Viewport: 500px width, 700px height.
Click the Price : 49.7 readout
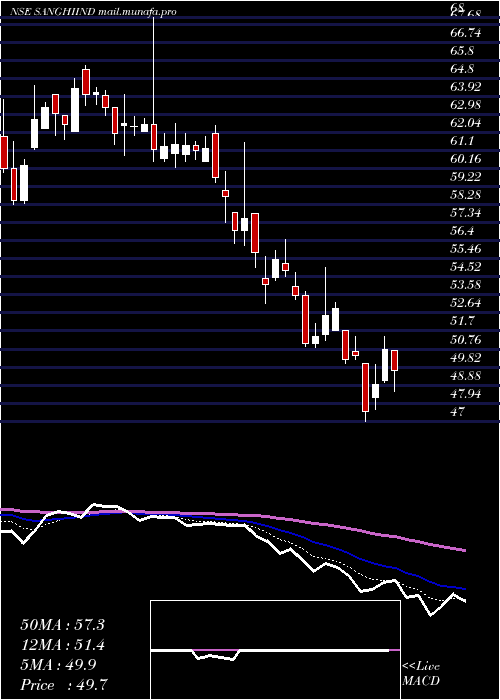pos(64,685)
